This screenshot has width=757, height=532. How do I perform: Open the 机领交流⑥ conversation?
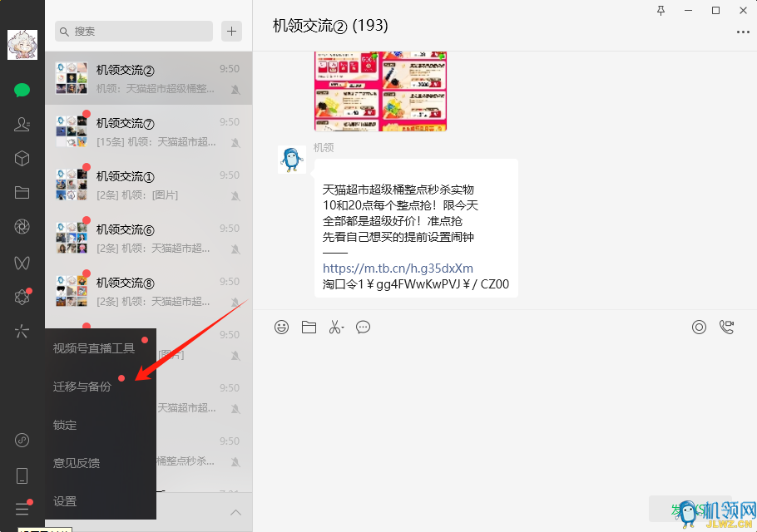[x=149, y=237]
